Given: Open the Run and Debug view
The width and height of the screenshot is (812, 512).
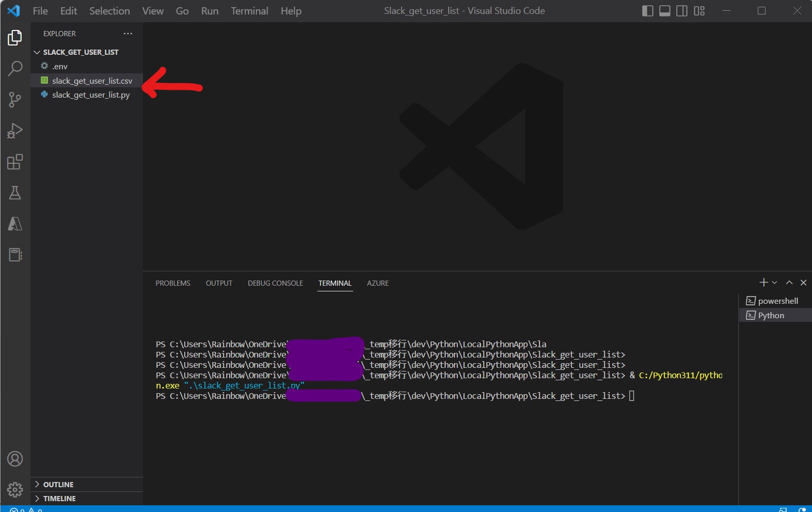Looking at the screenshot, I should [x=15, y=131].
